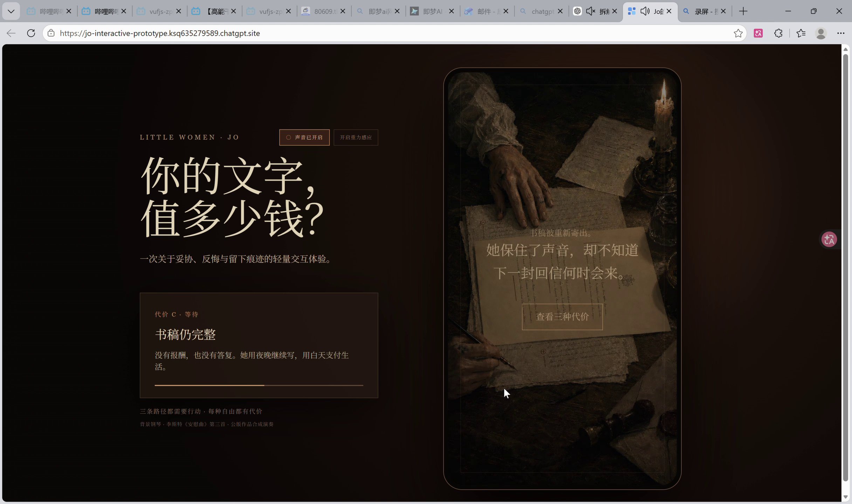
Task: Open the user profile avatar
Action: pos(821,33)
